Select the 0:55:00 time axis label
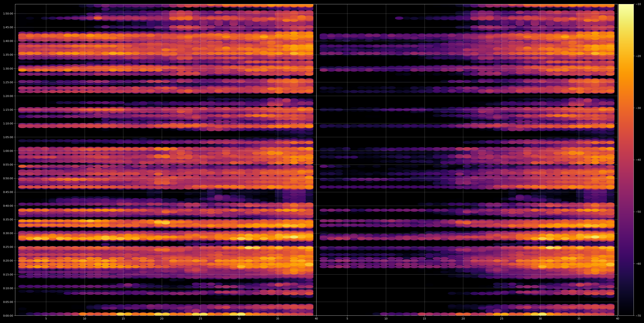This screenshot has width=644, height=323. [x=8, y=164]
